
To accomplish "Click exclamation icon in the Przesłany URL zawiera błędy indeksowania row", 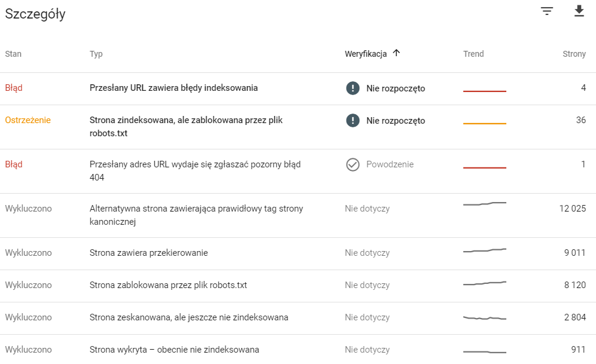I will coord(353,88).
